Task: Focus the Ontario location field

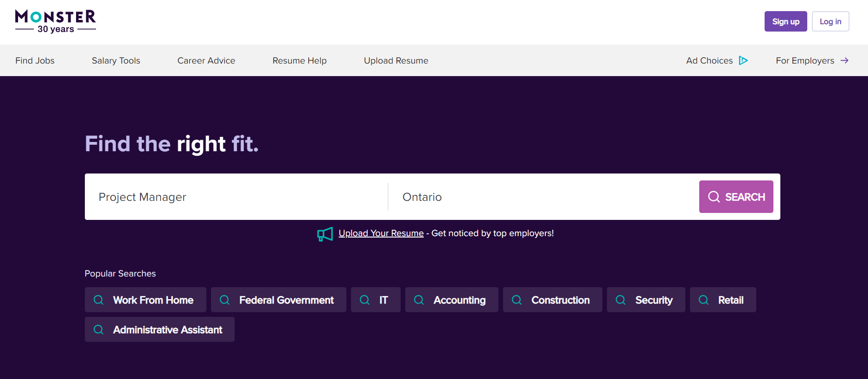Action: pyautogui.click(x=543, y=197)
